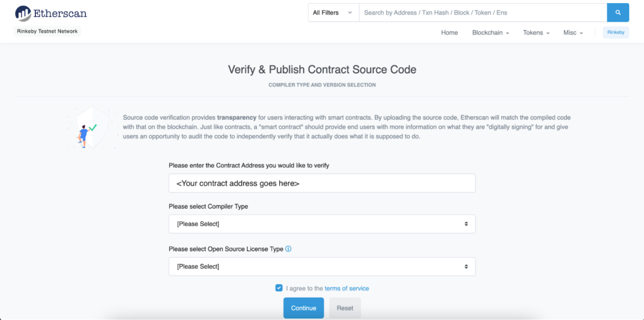Toggle the terms of service agreement checkbox
The width and height of the screenshot is (644, 320).
click(x=279, y=288)
